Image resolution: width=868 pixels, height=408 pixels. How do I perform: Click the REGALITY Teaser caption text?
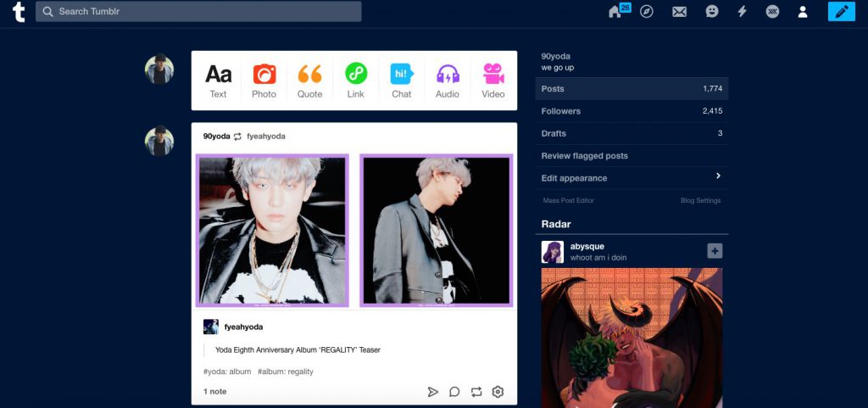click(x=298, y=349)
